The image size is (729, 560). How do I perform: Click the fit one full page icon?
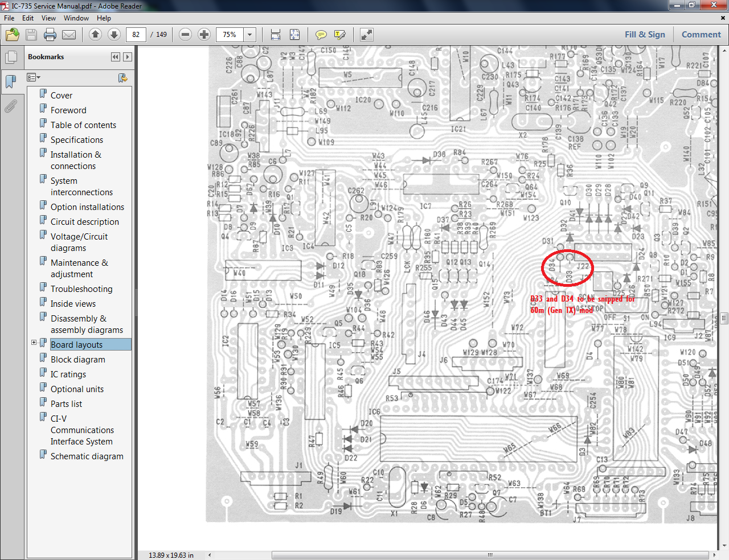click(294, 35)
